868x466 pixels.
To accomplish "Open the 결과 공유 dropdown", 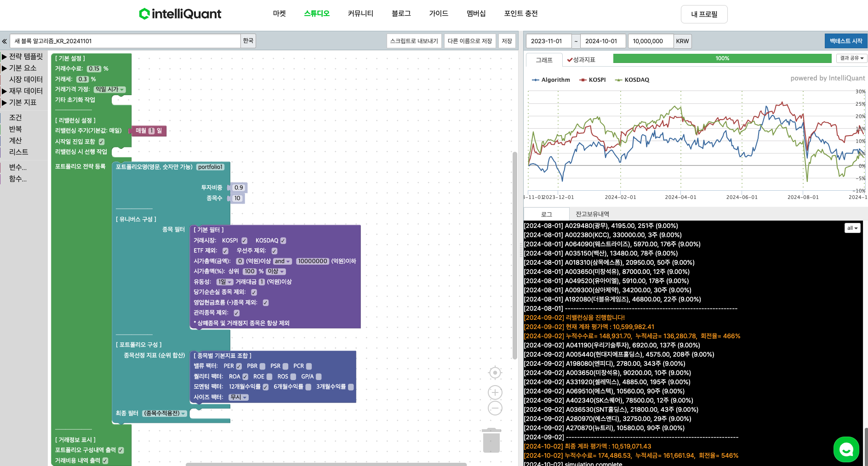I will pyautogui.click(x=851, y=58).
